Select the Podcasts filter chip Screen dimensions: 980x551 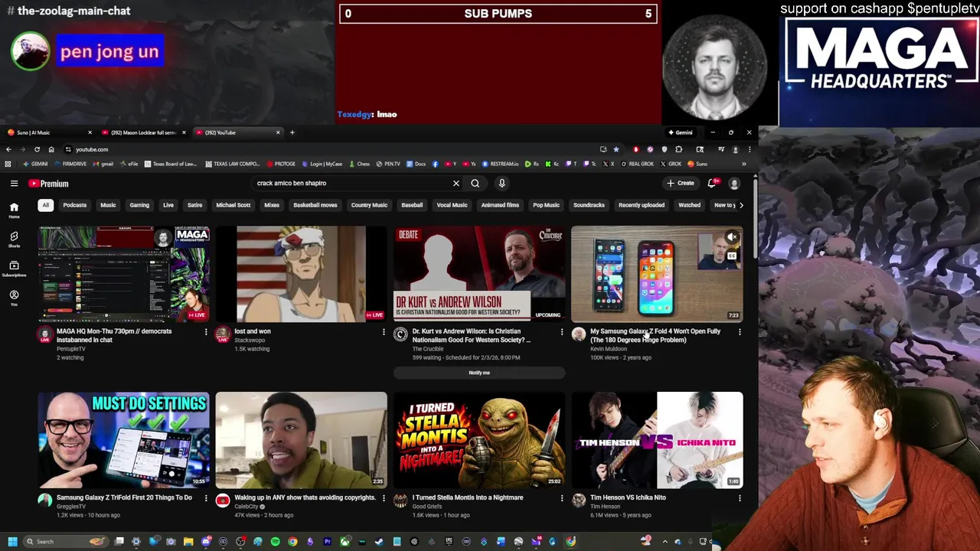pos(75,205)
